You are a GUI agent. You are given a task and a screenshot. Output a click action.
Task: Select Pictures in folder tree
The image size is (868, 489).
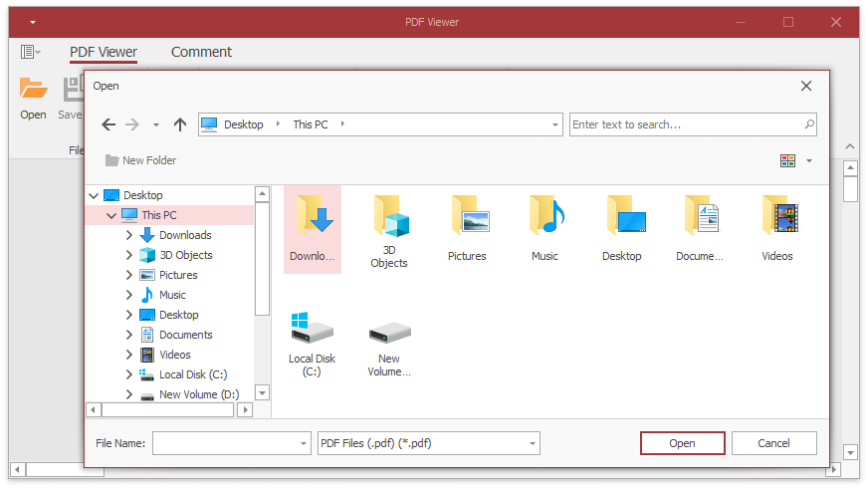pyautogui.click(x=178, y=275)
